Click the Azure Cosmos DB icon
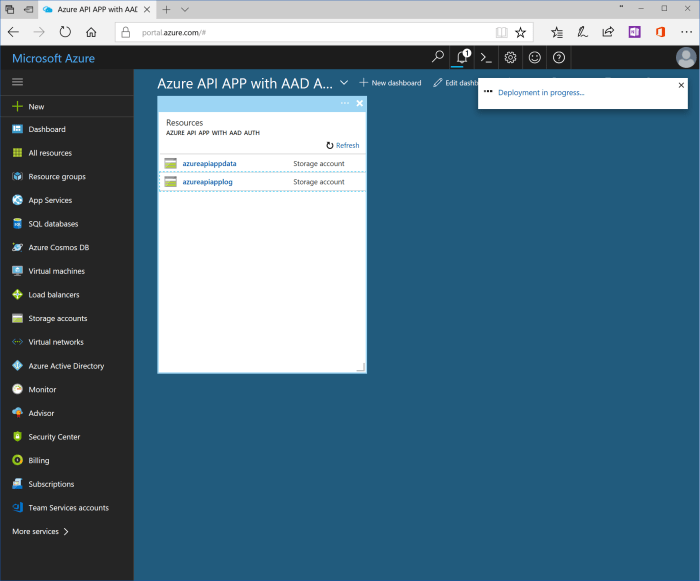 coord(17,247)
